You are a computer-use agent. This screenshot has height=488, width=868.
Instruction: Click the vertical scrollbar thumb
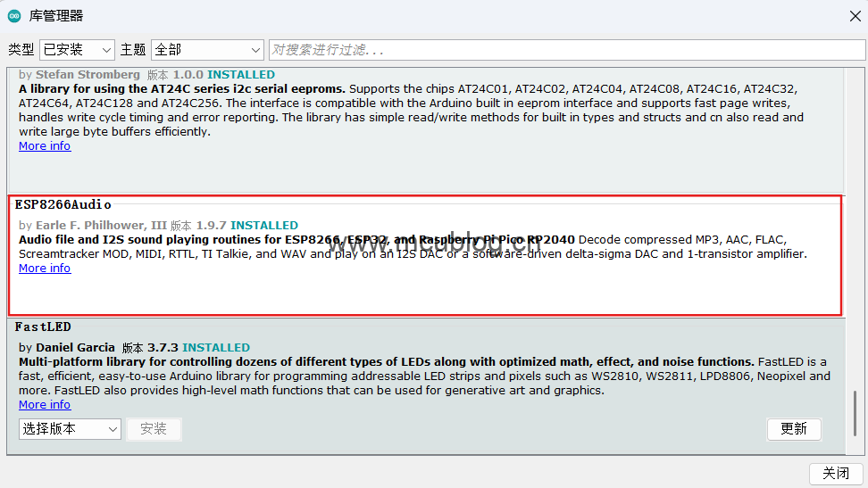[x=855, y=413]
